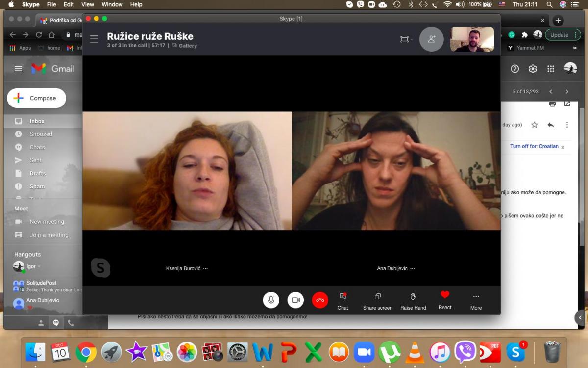Image resolution: width=588 pixels, height=368 pixels.
Task: Open Wi-Fi status in menu bar
Action: (447, 4)
